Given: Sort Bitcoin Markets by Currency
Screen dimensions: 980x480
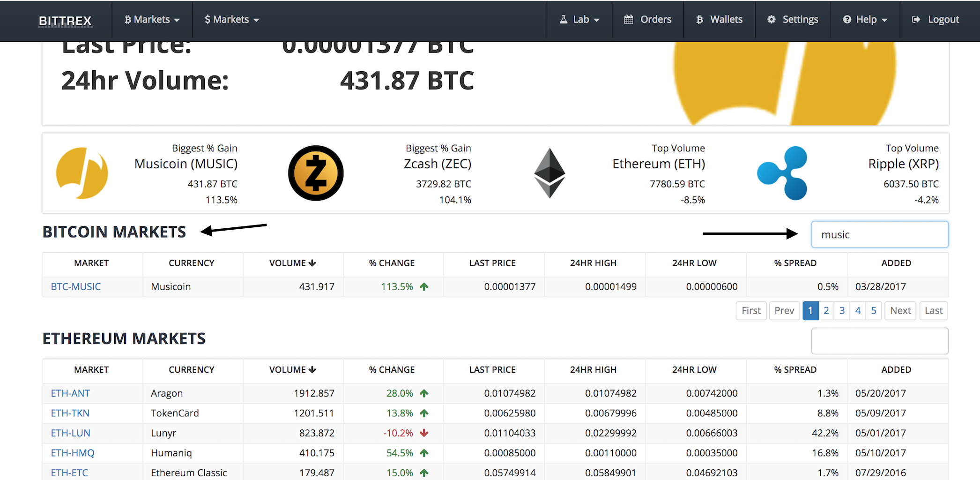Looking at the screenshot, I should point(192,263).
